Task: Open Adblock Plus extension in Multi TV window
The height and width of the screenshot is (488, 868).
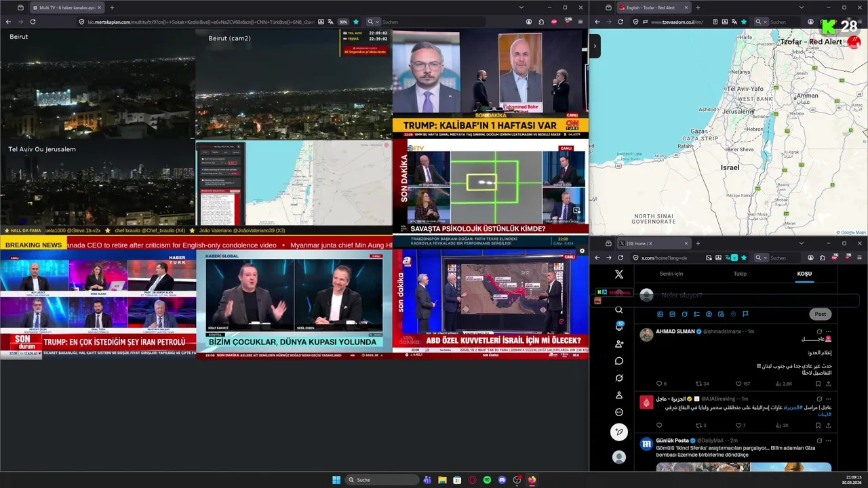Action: (x=554, y=22)
